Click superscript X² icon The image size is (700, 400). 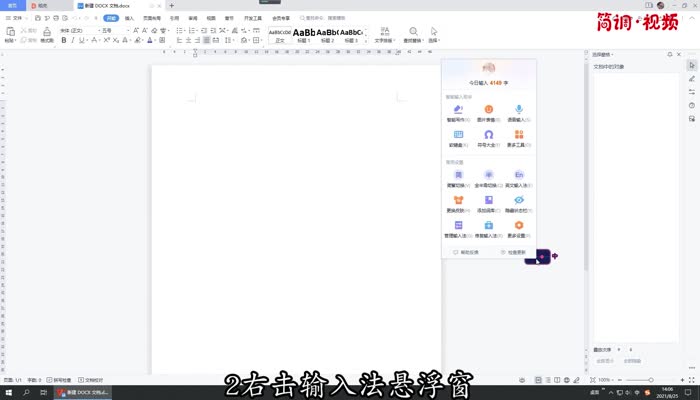point(107,40)
